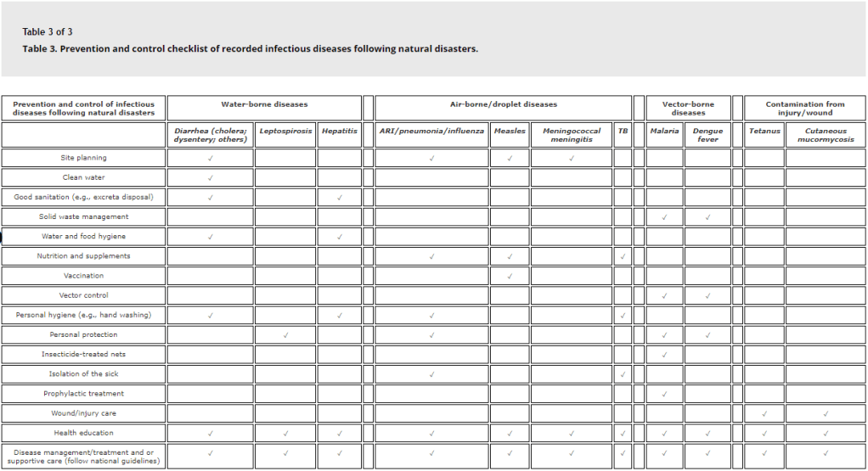The height and width of the screenshot is (471, 868).
Task: Select the Vector-borne diseases group header
Action: 688,109
